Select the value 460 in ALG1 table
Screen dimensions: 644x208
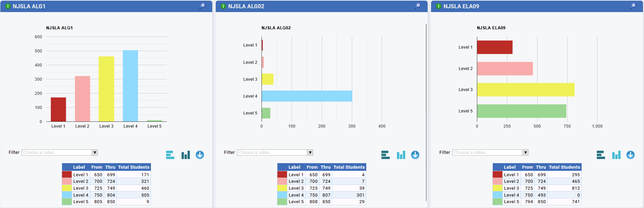point(145,188)
